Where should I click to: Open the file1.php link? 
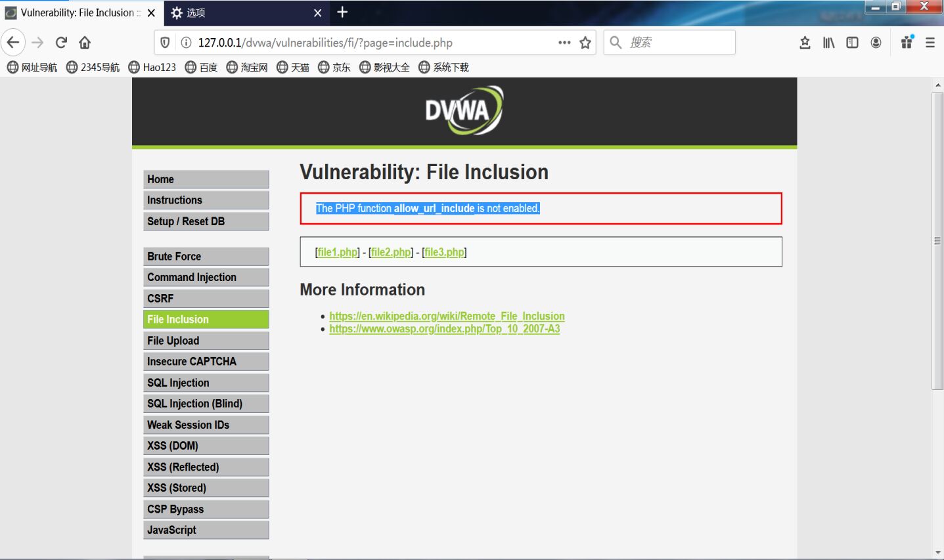(337, 251)
